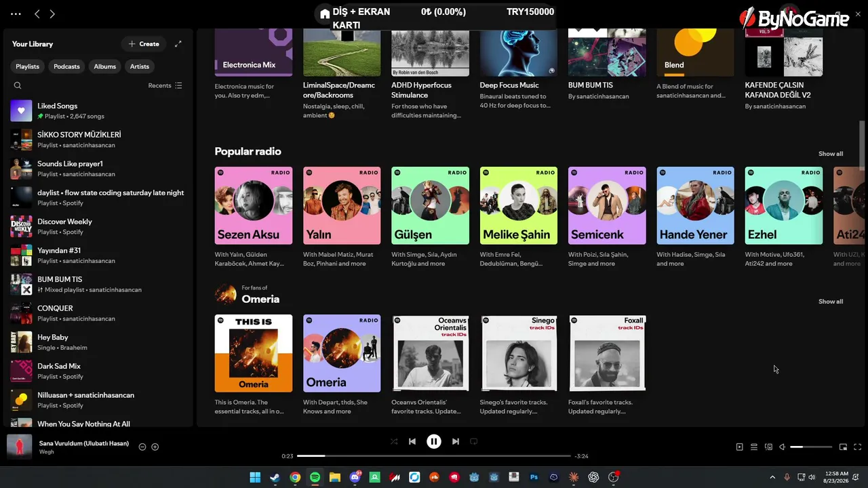Open Yalın radio
This screenshot has height=488, width=868.
(x=342, y=217)
